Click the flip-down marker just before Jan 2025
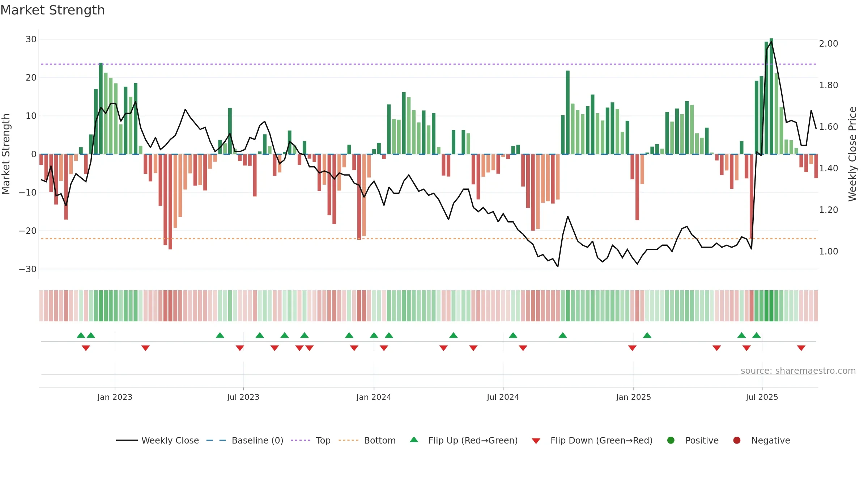The image size is (868, 488). (632, 348)
